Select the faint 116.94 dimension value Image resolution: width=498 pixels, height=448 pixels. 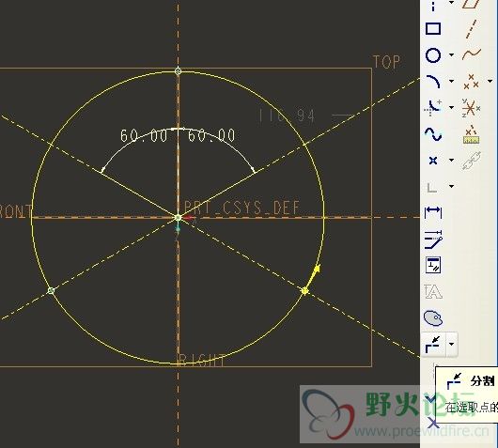tap(287, 116)
